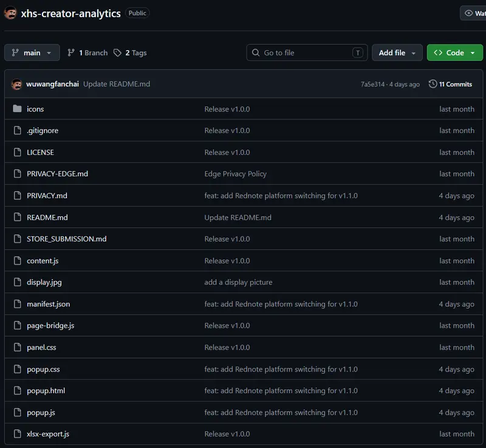Click the file icon beside page-bridge.js
486x448 pixels.
click(18, 325)
